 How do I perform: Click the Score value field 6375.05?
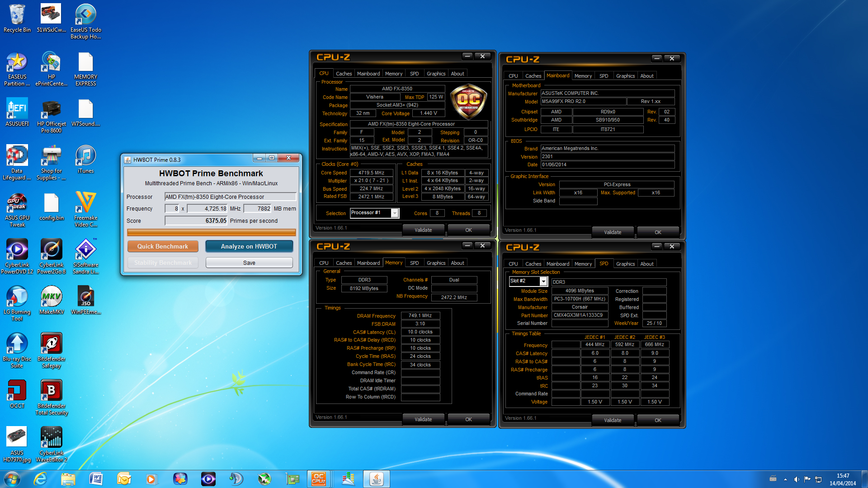(196, 221)
